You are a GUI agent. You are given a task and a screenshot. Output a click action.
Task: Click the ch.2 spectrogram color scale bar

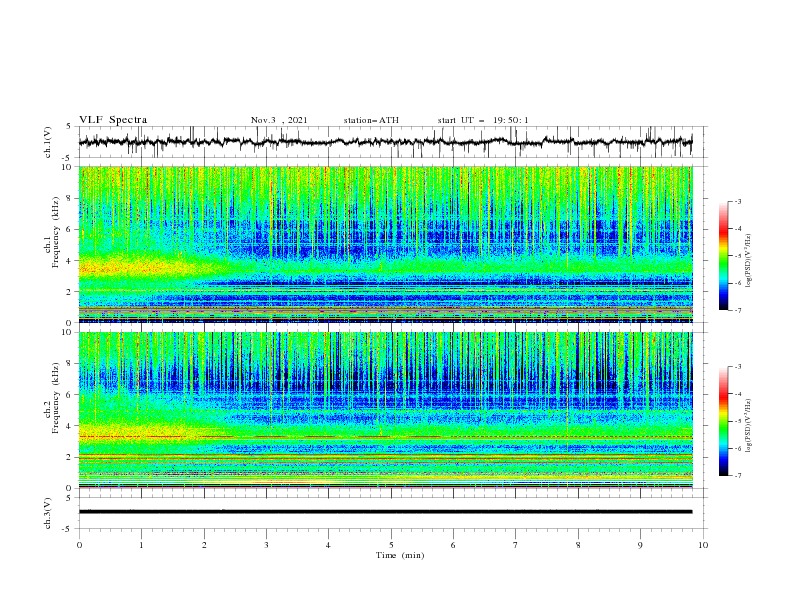pyautogui.click(x=723, y=421)
